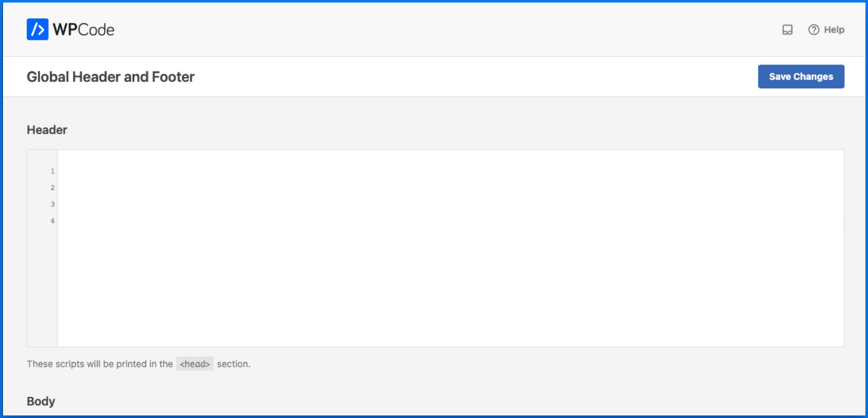Click line number 1 in Header gutter
Screen dimensions: 868x418
pyautogui.click(x=53, y=171)
